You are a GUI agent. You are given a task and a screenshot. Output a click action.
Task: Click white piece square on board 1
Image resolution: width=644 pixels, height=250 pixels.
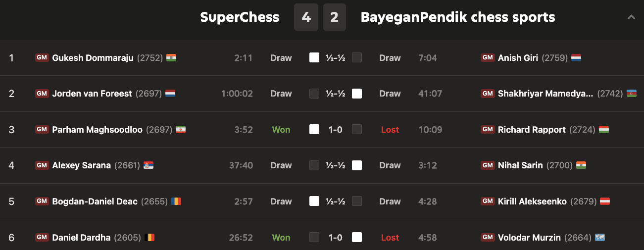click(314, 58)
